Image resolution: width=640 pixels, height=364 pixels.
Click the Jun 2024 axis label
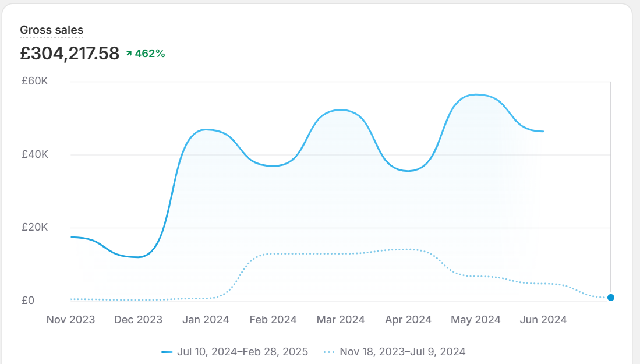point(543,320)
